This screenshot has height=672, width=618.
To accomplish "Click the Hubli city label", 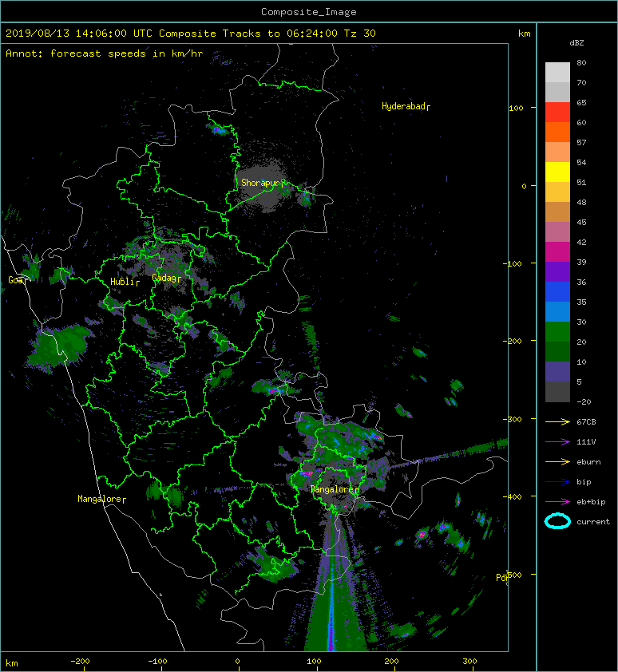I will [x=123, y=282].
